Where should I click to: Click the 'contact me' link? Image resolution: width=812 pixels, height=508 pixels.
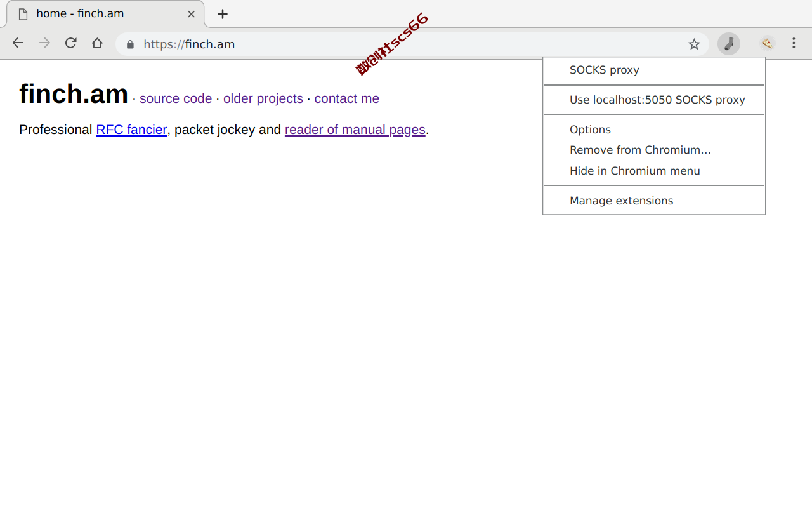pos(347,98)
